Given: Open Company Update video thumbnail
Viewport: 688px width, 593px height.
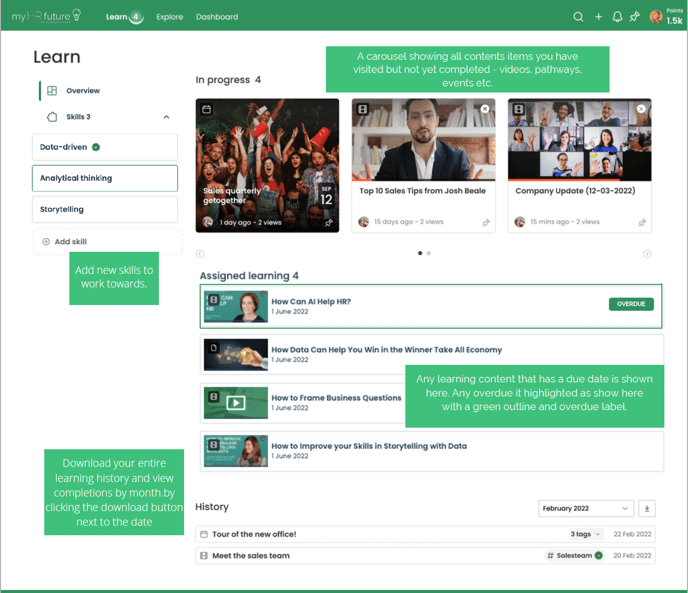Looking at the screenshot, I should pyautogui.click(x=580, y=140).
